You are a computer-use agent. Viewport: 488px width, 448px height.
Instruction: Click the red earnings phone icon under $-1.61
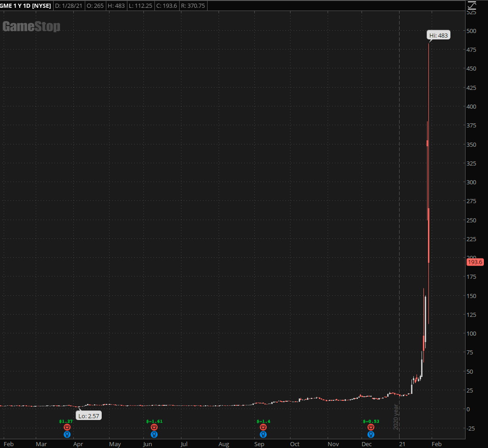154,427
